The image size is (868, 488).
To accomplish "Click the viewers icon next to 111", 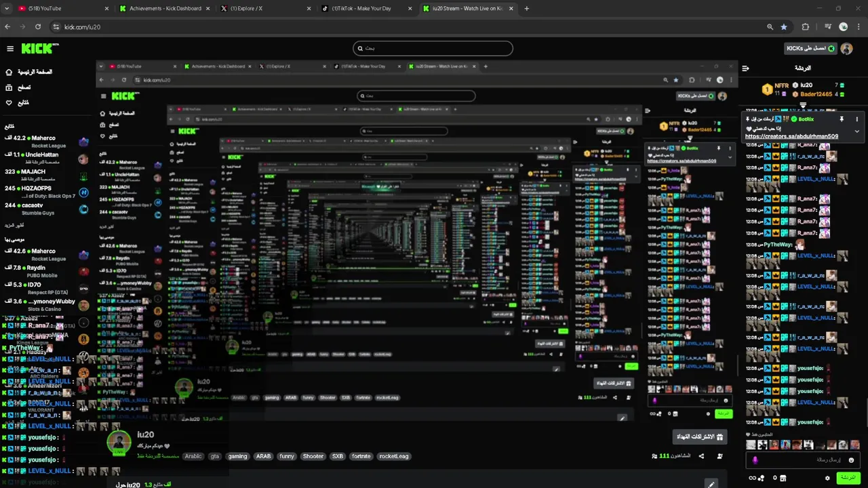I will coord(654,456).
